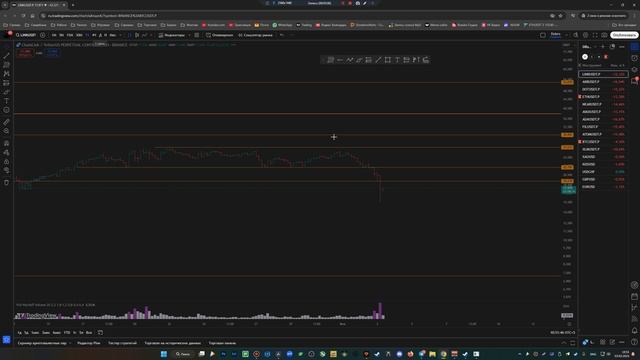The width and height of the screenshot is (640, 360).
Task: Maximize the bottom panel icon
Action: point(573,343)
